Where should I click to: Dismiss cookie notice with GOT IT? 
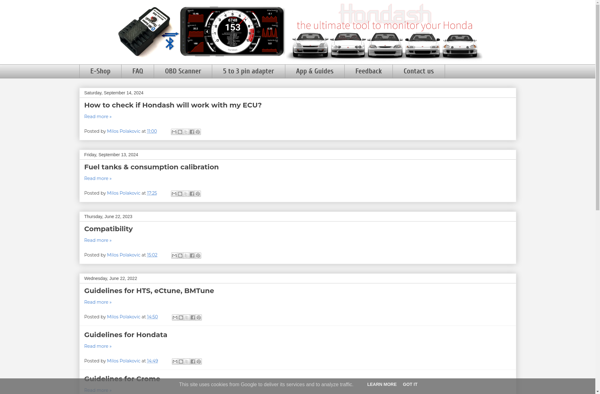click(x=410, y=384)
